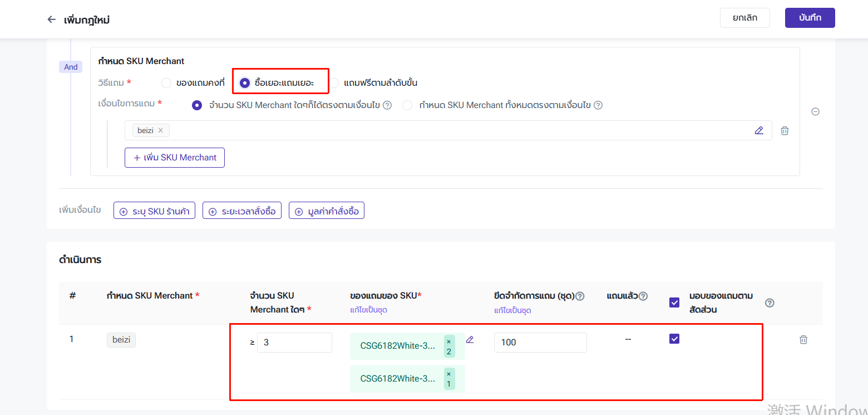Viewport: 868px width, 415px height.
Task: Delete the beizi SKU Merchant condition row
Action: (785, 130)
